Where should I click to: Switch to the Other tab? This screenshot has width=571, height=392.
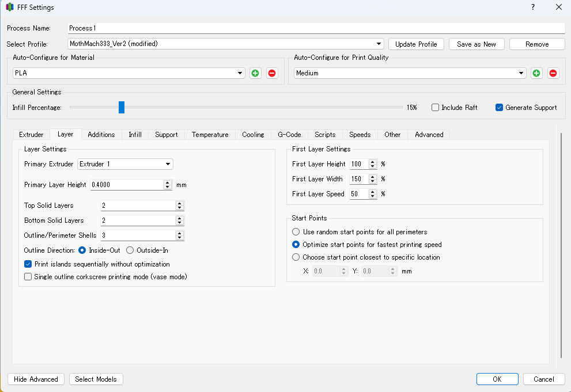[x=392, y=135]
